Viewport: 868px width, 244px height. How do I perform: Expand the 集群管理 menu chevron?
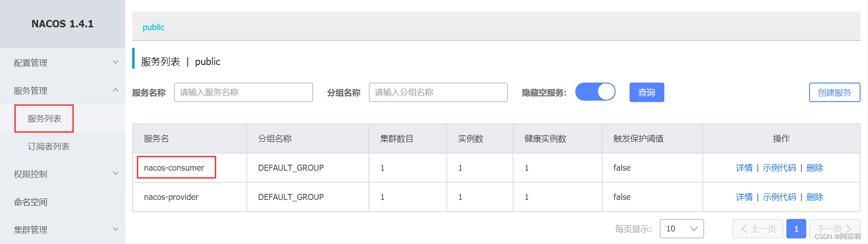[116, 229]
